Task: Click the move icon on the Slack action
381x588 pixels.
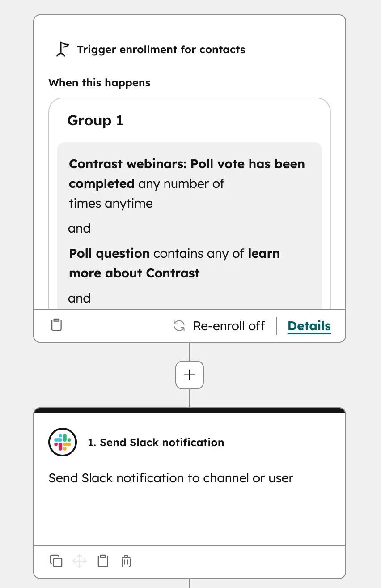Action: tap(79, 561)
